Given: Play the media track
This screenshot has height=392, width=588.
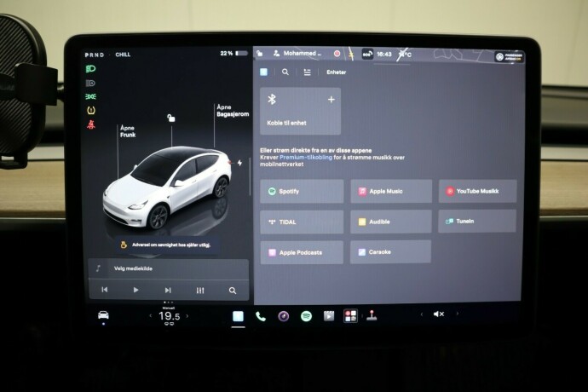Looking at the screenshot, I should pos(135,290).
